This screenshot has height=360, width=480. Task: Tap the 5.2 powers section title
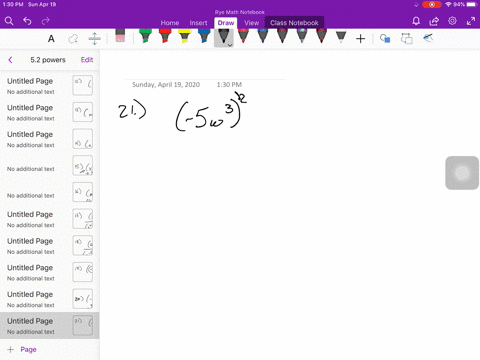pos(48,60)
